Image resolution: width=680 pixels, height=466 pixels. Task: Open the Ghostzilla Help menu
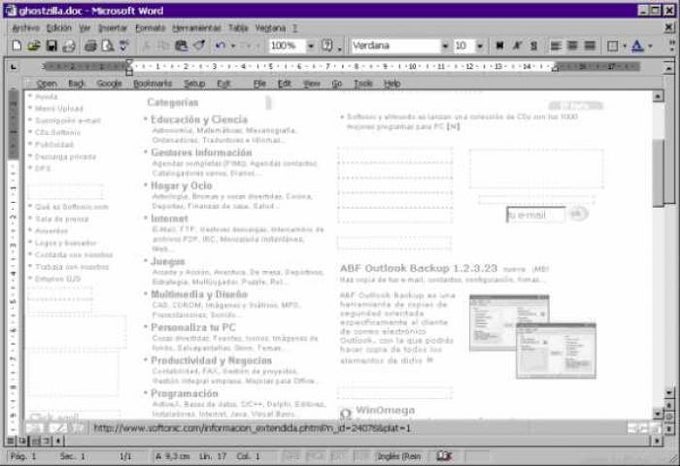pyautogui.click(x=392, y=84)
